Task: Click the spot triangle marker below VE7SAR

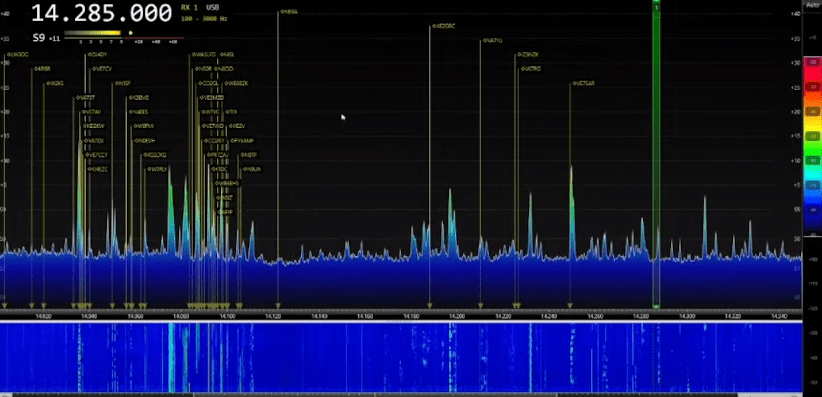Action: 570,306
